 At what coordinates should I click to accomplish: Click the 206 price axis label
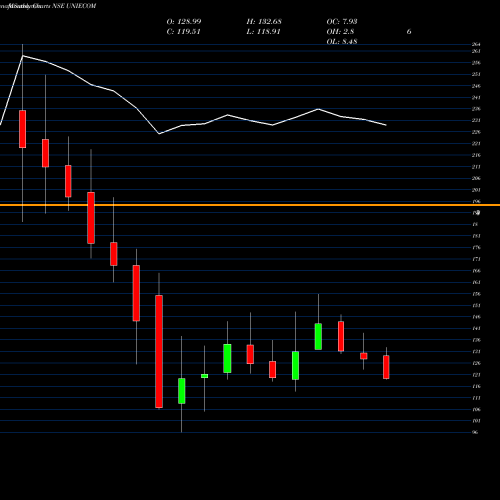(x=476, y=178)
